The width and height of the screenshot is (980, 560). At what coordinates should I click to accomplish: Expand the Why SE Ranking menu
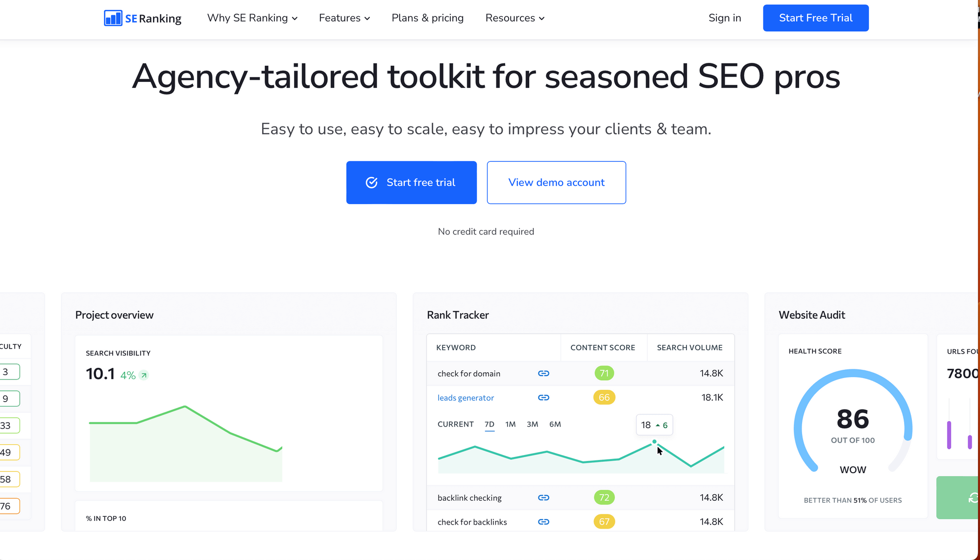click(x=252, y=18)
